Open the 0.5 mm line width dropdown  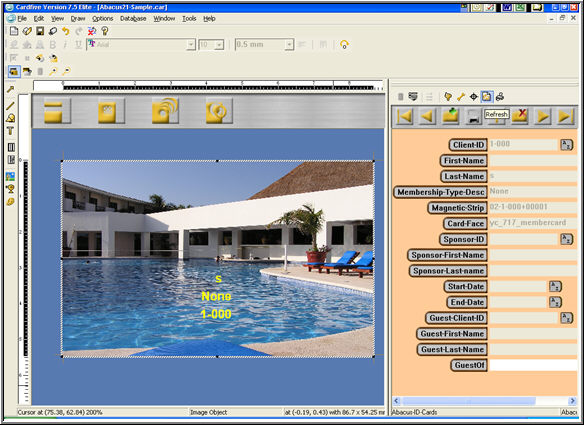click(289, 45)
